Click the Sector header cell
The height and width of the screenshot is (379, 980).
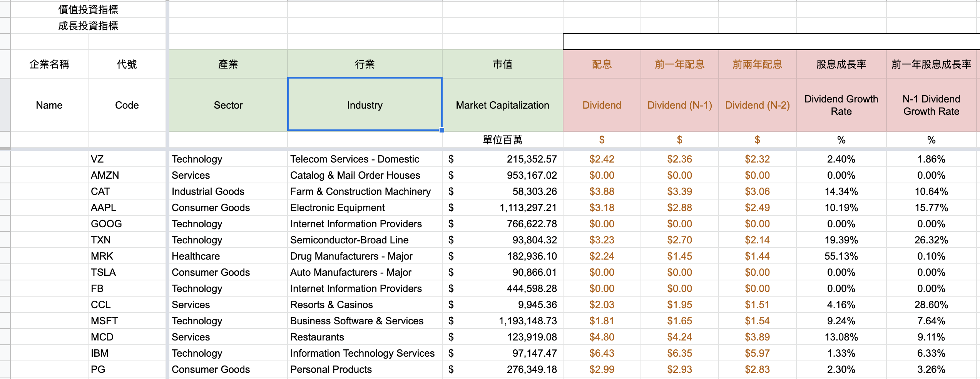(x=228, y=105)
